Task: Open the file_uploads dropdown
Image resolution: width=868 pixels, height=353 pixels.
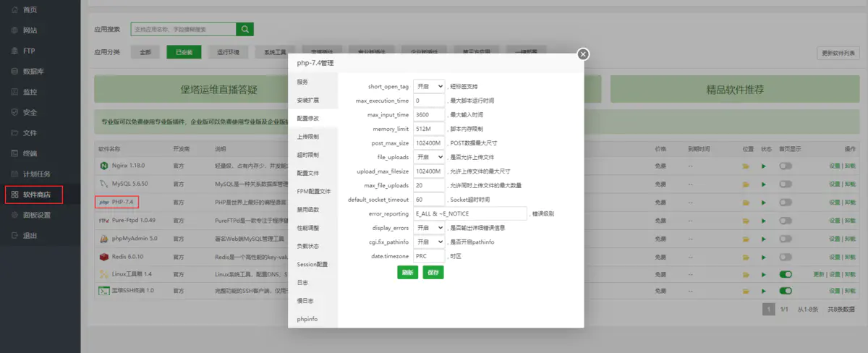Action: (x=429, y=157)
